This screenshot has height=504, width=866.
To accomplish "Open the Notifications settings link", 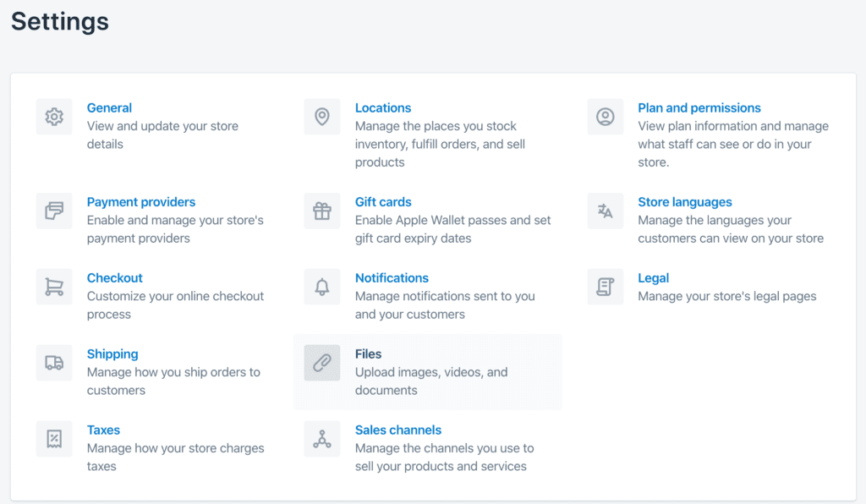I will 392,277.
